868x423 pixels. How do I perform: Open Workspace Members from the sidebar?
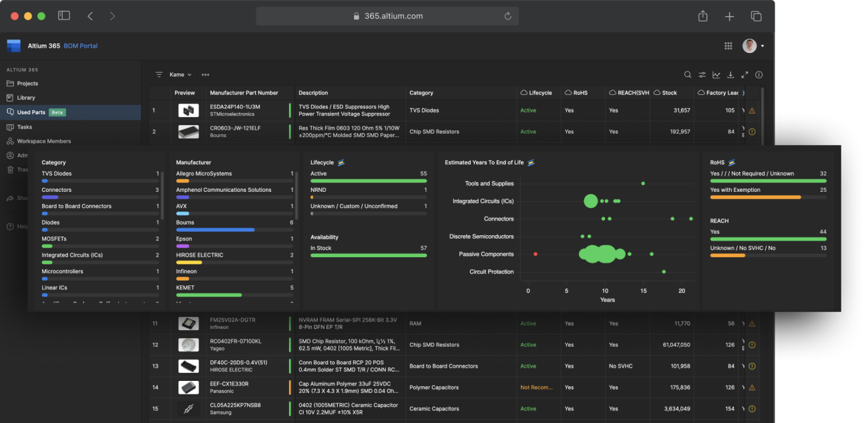click(x=44, y=141)
